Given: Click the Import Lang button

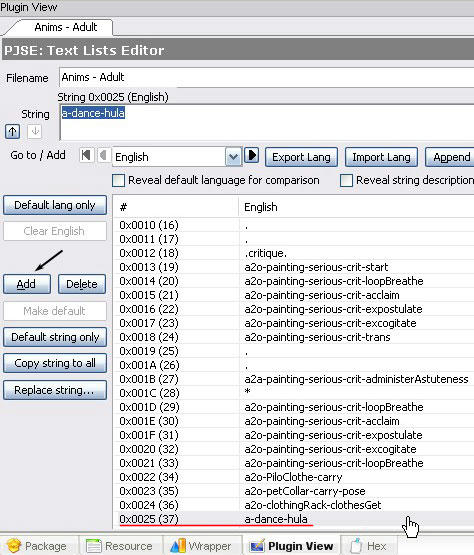Looking at the screenshot, I should tap(381, 157).
